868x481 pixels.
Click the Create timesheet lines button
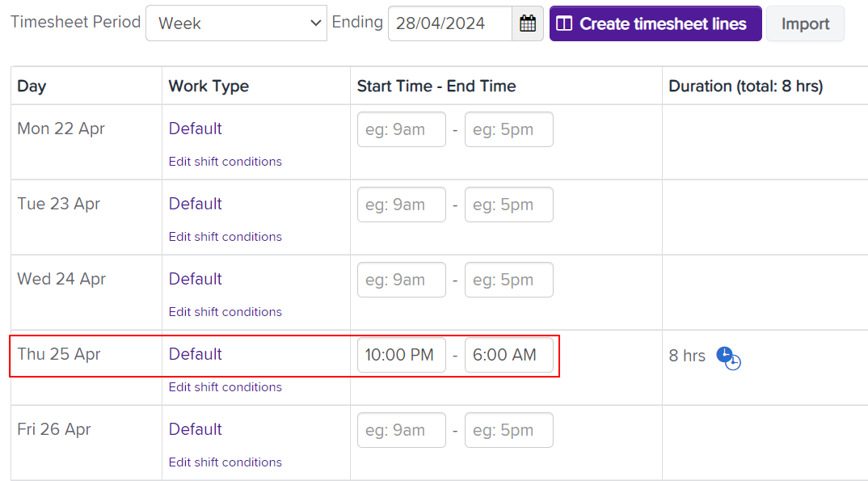[655, 23]
